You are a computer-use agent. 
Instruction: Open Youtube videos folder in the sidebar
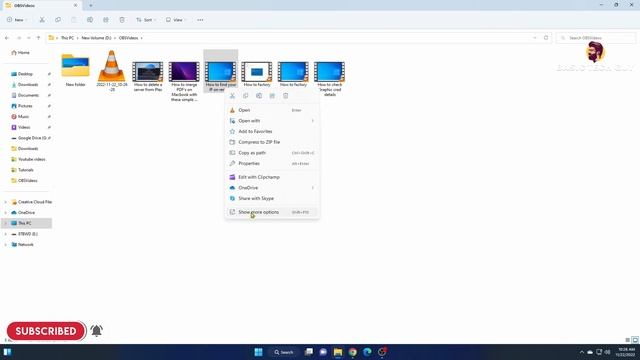31,159
